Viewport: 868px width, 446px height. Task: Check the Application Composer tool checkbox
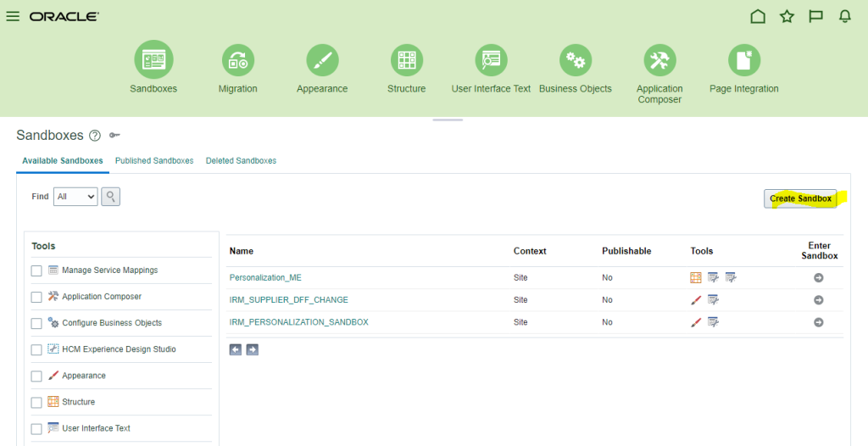pos(36,297)
